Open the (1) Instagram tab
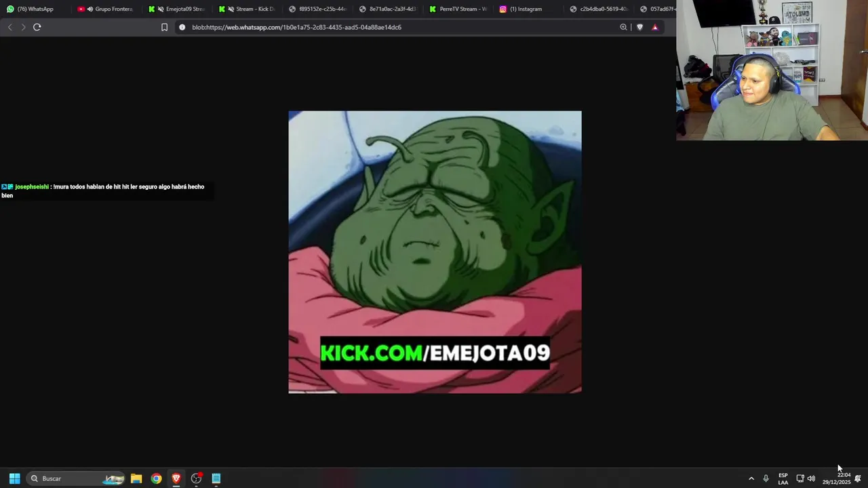 pos(529,9)
